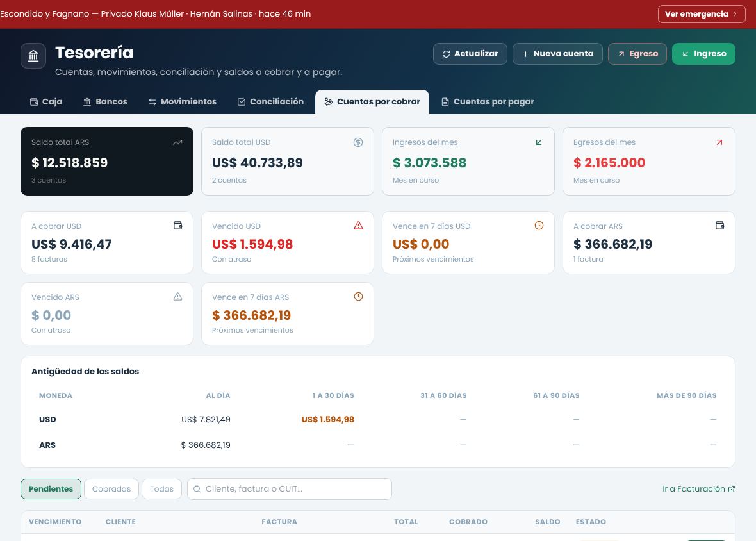The height and width of the screenshot is (541, 756).
Task: Focus the Cliente, factura o CUIT search field
Action: point(290,489)
